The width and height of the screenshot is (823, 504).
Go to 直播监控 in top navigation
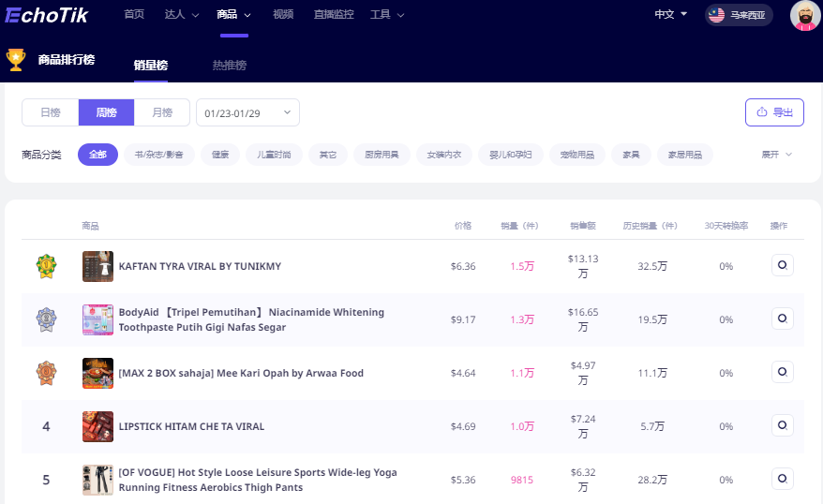(x=334, y=15)
